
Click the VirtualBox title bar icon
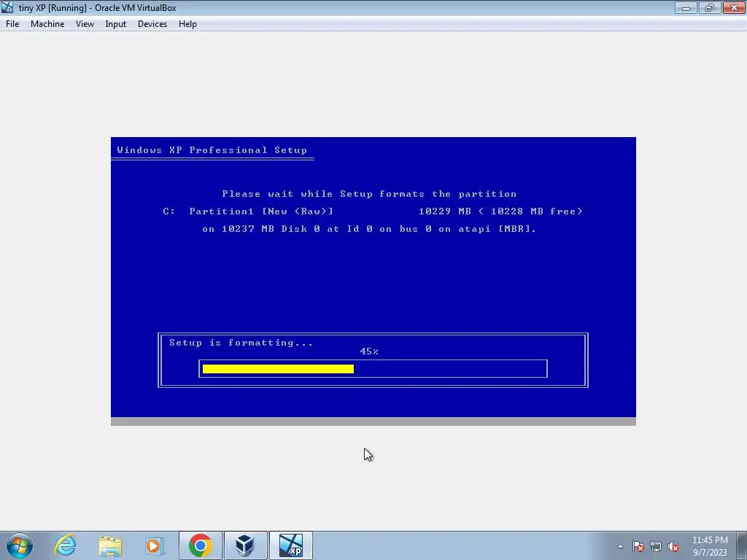pyautogui.click(x=7, y=7)
